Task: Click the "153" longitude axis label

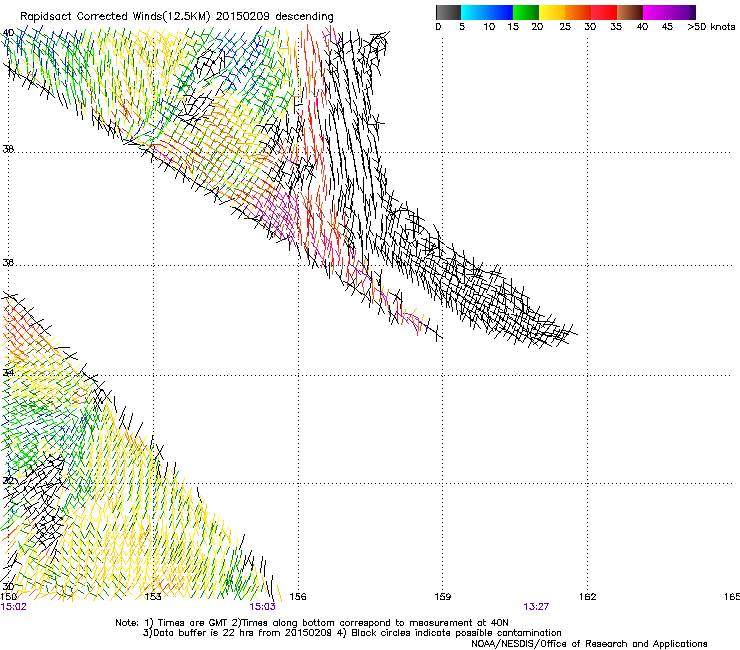Action: pyautogui.click(x=153, y=597)
